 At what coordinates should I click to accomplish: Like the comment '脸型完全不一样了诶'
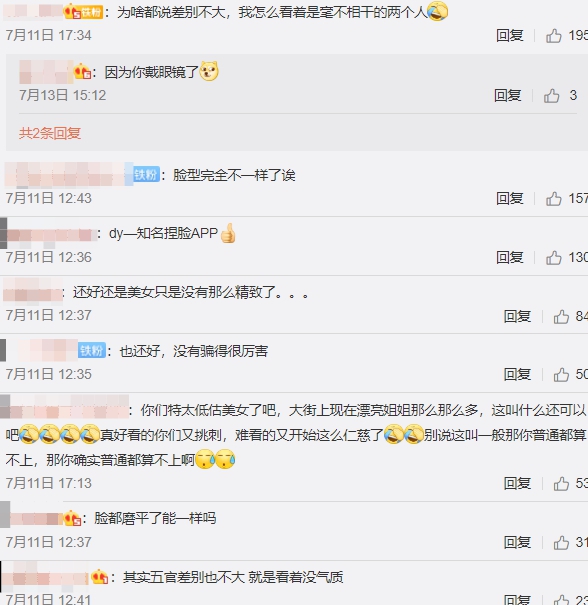(x=554, y=199)
